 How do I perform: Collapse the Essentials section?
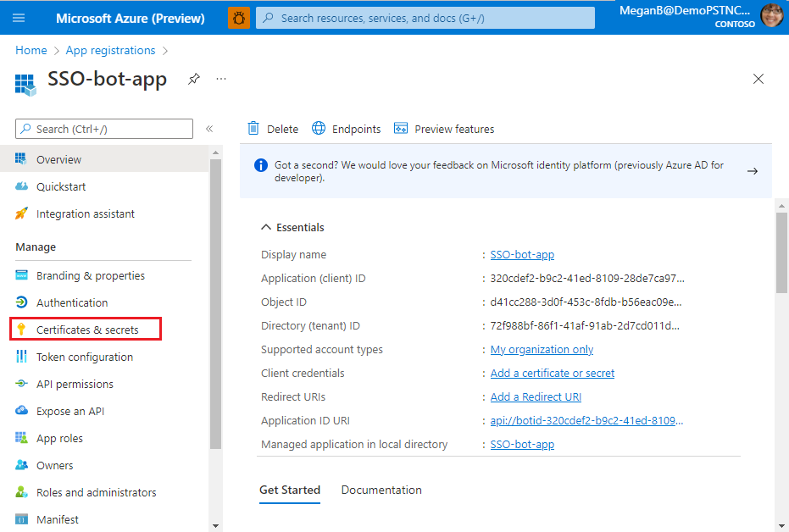pos(266,227)
